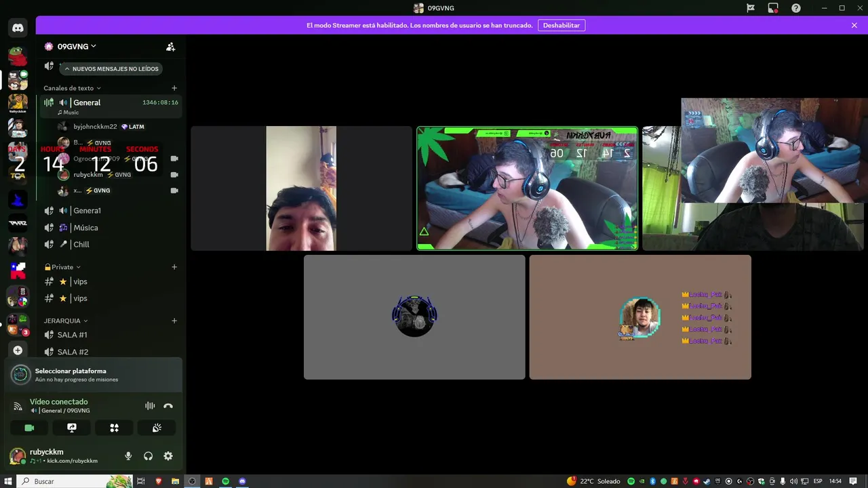
Task: Add a channel to JERARQUIA category
Action: tap(174, 321)
